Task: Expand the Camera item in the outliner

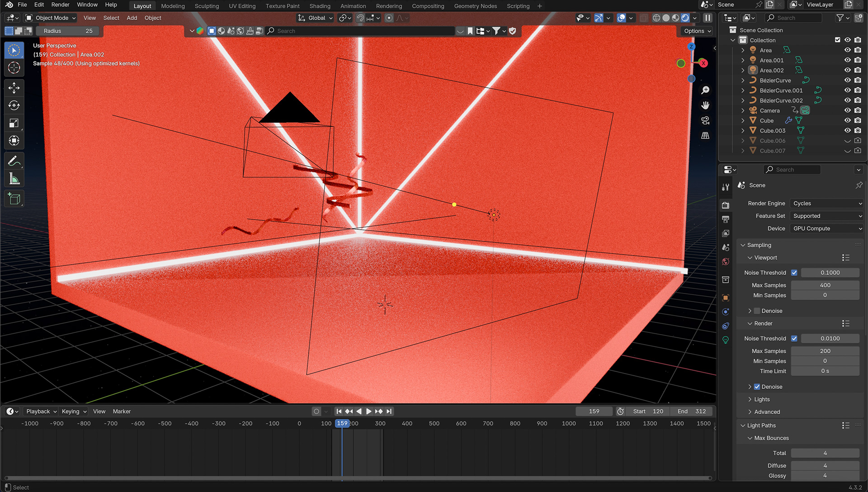Action: pyautogui.click(x=743, y=110)
